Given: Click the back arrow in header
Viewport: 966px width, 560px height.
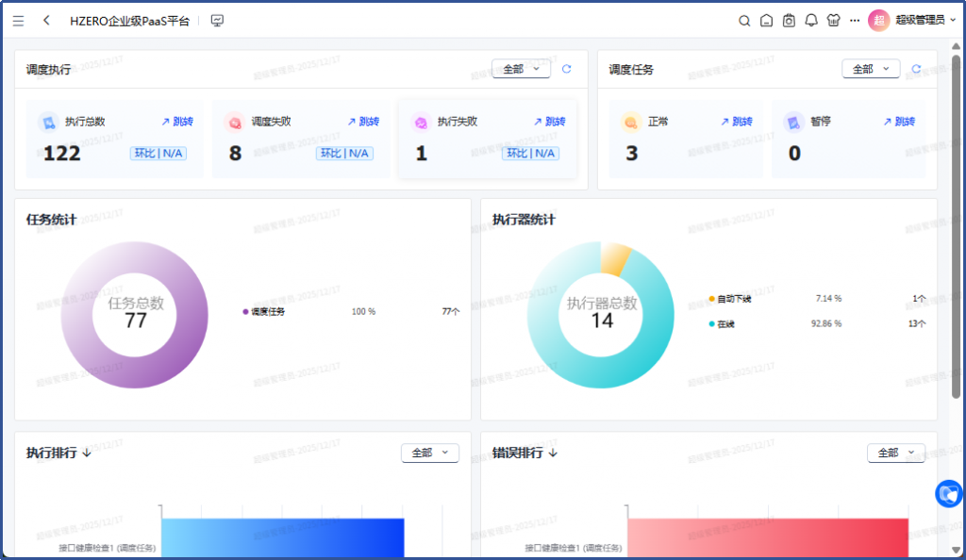Looking at the screenshot, I should click(x=47, y=21).
